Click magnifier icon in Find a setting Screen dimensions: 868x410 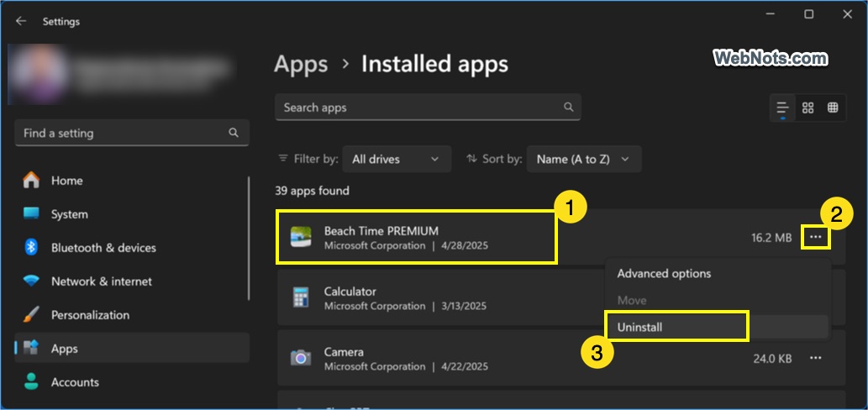pyautogui.click(x=234, y=133)
